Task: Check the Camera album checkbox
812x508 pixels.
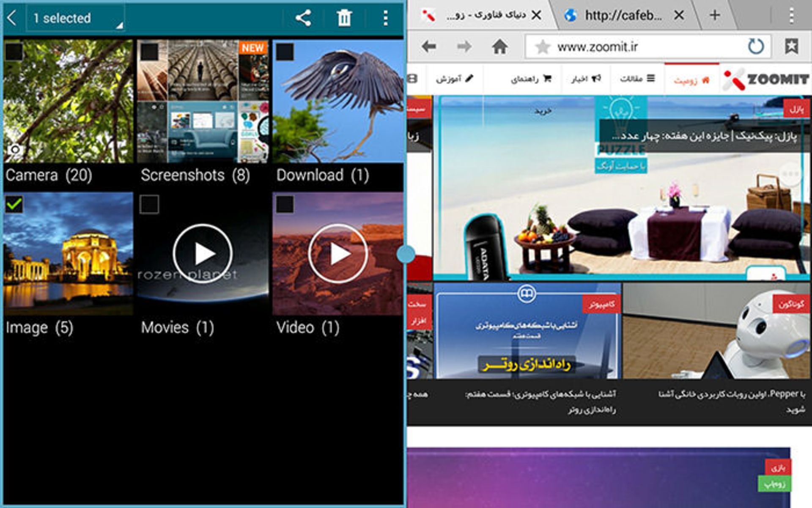Action: point(14,51)
